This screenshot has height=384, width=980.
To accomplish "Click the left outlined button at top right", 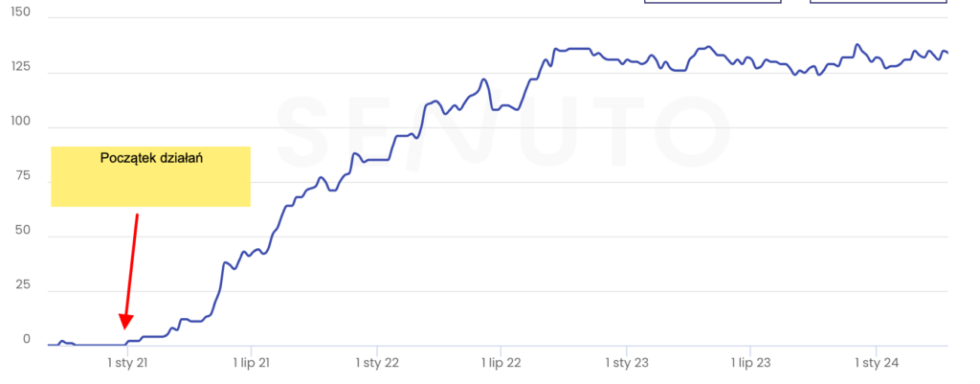I will point(712,2).
